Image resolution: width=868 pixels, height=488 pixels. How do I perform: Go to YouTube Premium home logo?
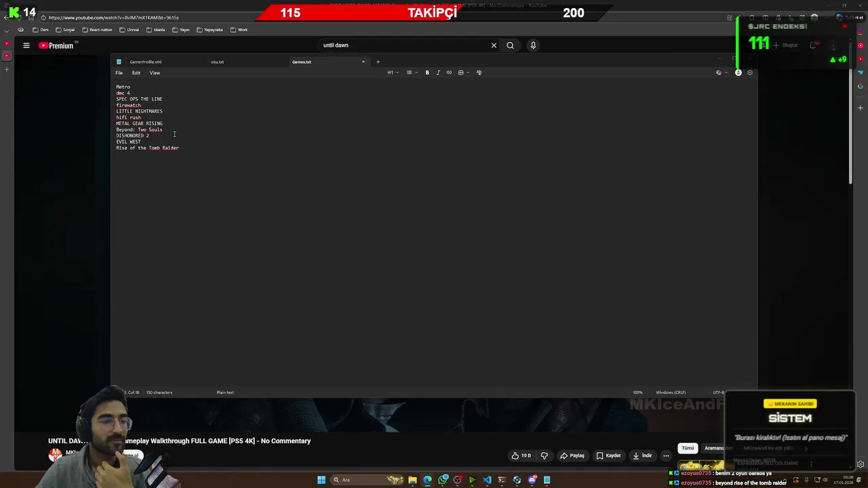[x=56, y=45]
